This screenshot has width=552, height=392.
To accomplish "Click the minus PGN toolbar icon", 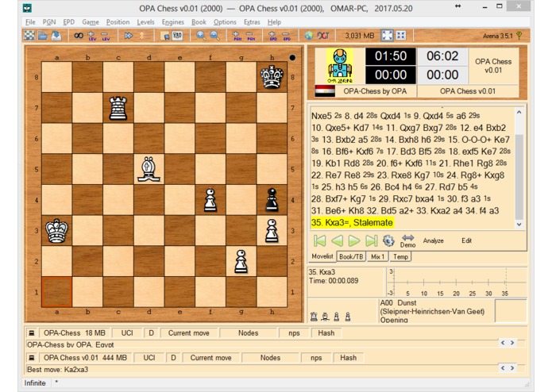I will point(250,36).
